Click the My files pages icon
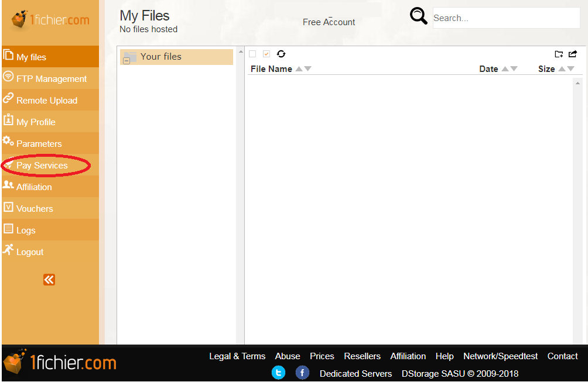 click(8, 54)
